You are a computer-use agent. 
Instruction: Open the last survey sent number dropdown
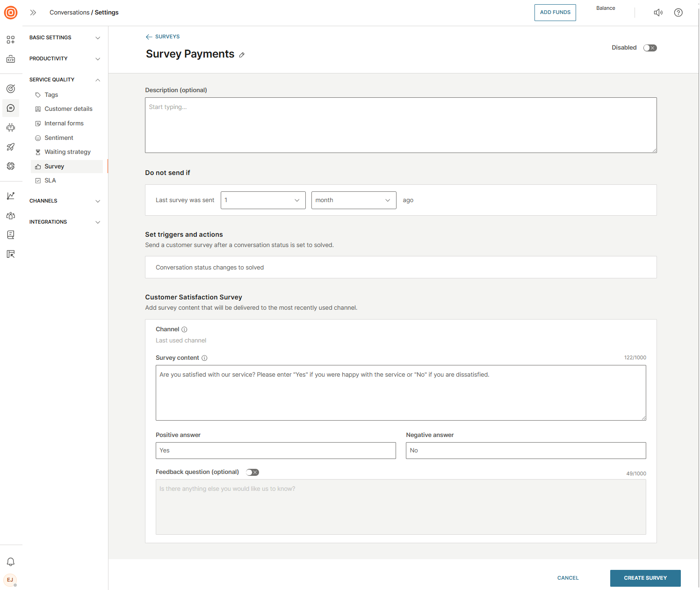263,200
